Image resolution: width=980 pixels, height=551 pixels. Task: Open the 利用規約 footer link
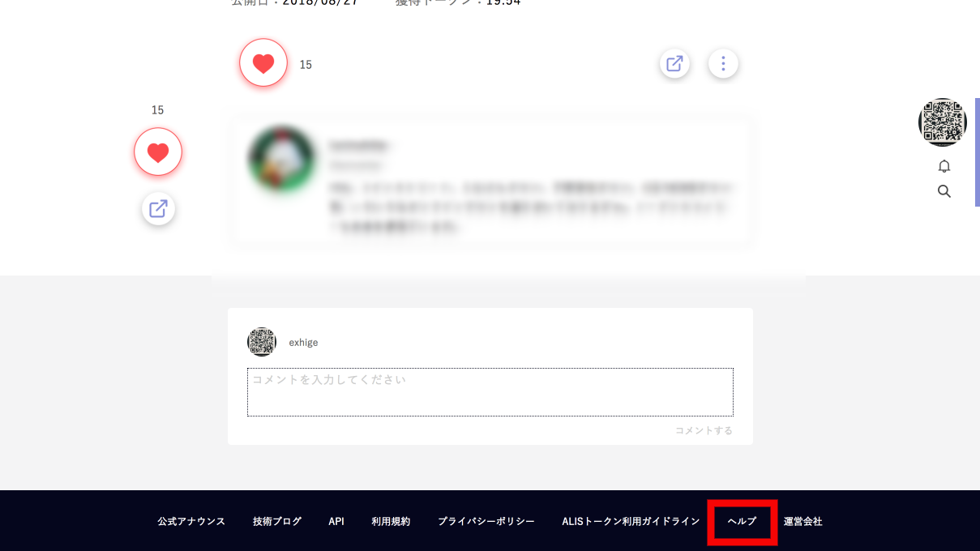(391, 522)
